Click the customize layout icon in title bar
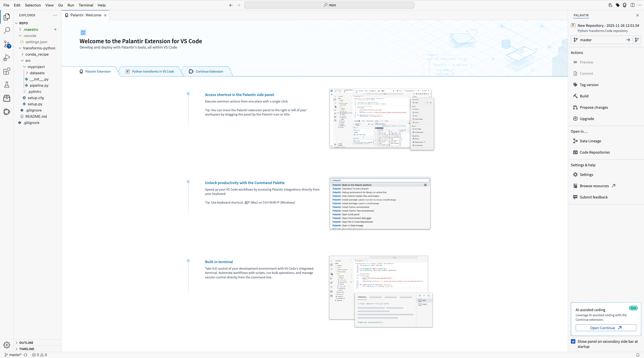Screen dimensions: 644x358 pos(632,5)
